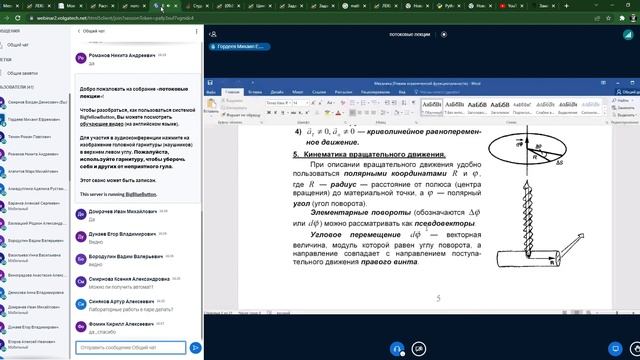Image resolution: width=640 pixels, height=360 pixels.
Task: Open the Файл tab in Word
Action: tap(211, 92)
